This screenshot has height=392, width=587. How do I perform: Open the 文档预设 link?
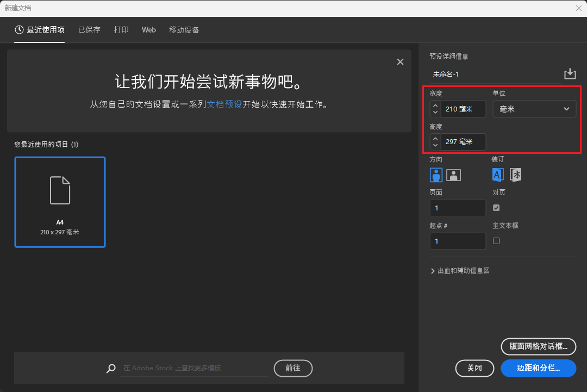(x=224, y=104)
